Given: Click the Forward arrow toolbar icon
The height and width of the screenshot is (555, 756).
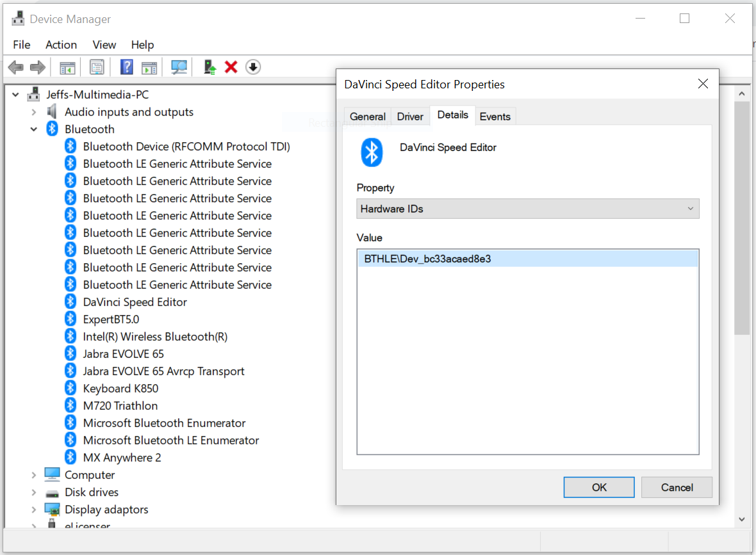Looking at the screenshot, I should (38, 67).
